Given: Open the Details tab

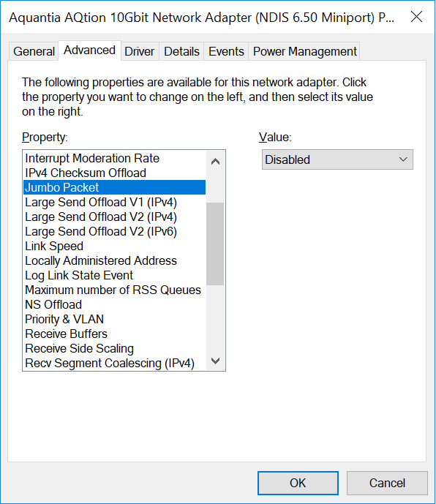Looking at the screenshot, I should [181, 51].
